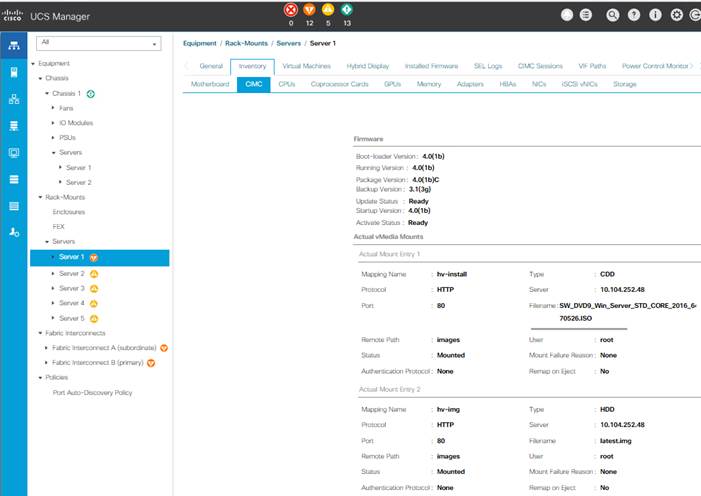Select Server 4 under Rack-Mounts
This screenshot has width=701, height=496.
(x=72, y=303)
